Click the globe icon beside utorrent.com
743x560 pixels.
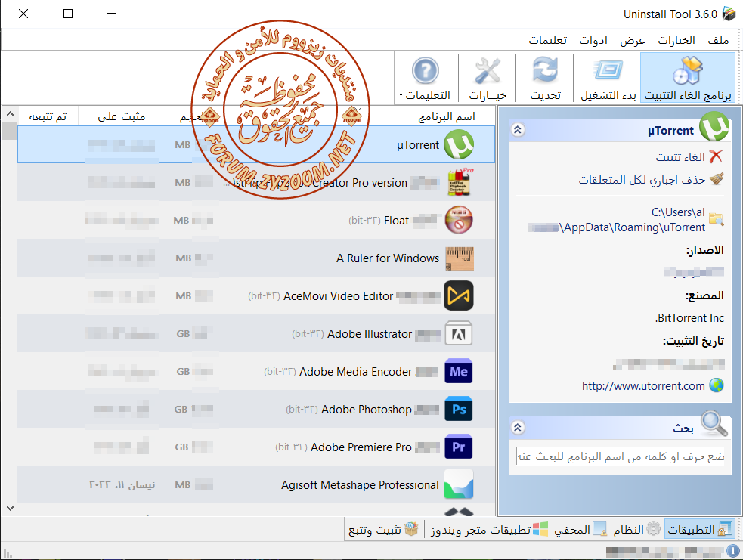[716, 385]
